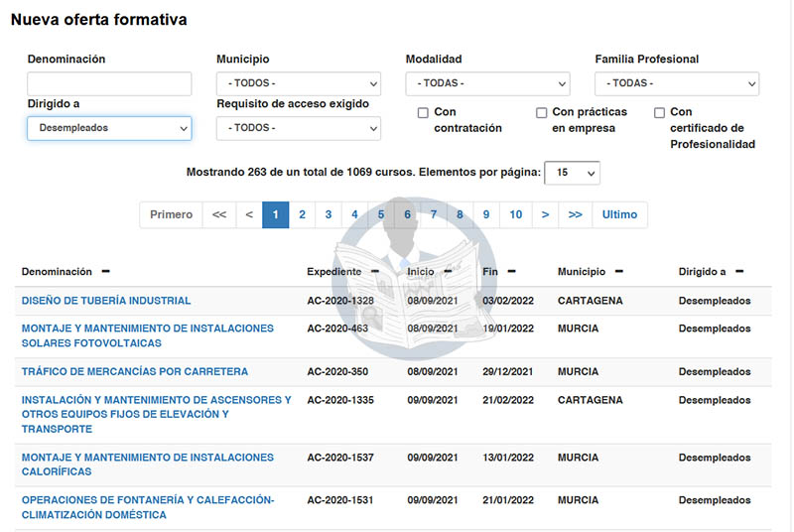The image size is (794, 532).
Task: Open MANTENIMIENTO DE ASCENSORES course link
Action: click(x=157, y=414)
